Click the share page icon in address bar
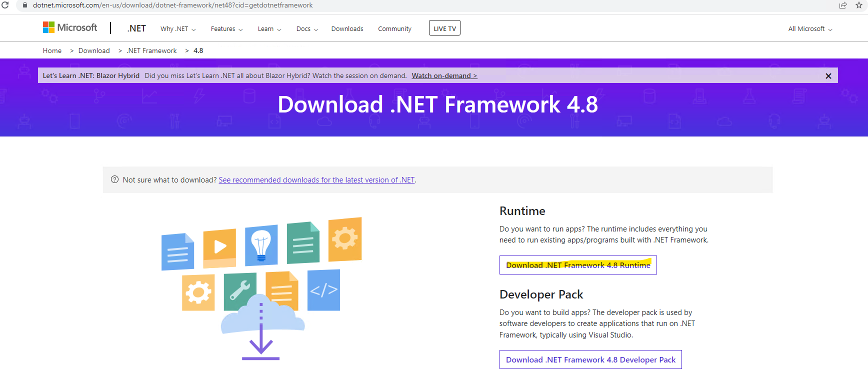This screenshot has width=868, height=392. [843, 5]
